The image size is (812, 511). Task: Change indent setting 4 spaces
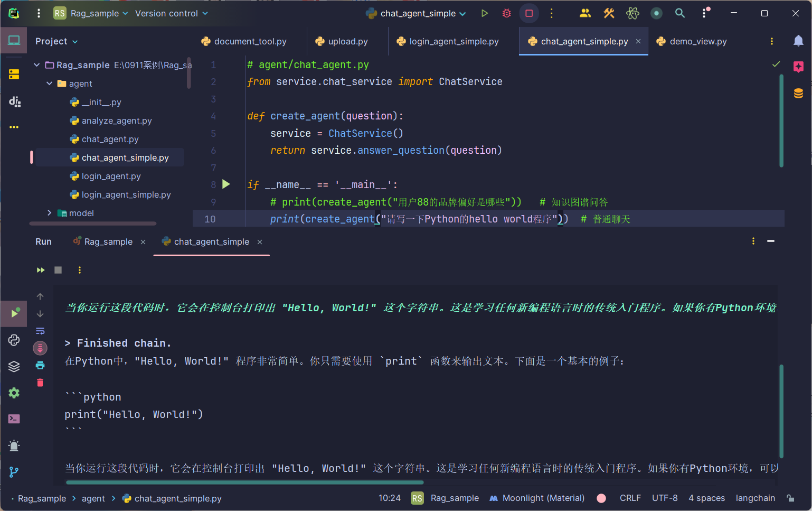click(707, 498)
